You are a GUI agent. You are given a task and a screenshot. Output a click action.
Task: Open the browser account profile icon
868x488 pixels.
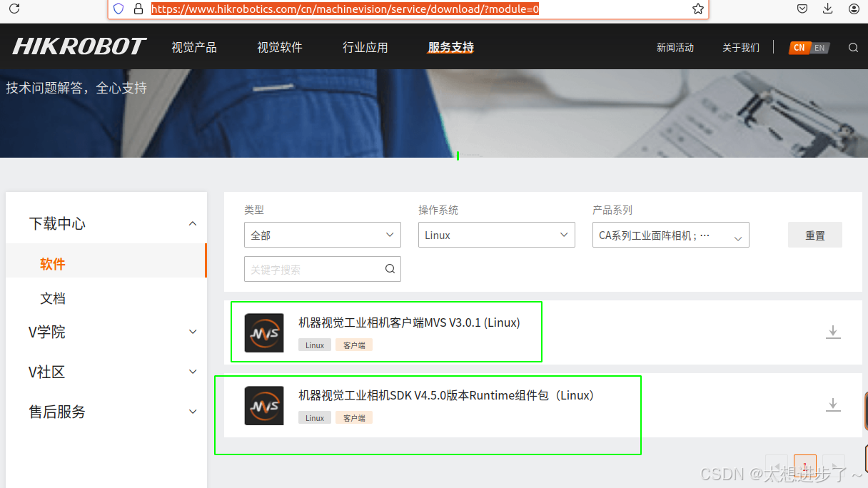click(x=854, y=9)
